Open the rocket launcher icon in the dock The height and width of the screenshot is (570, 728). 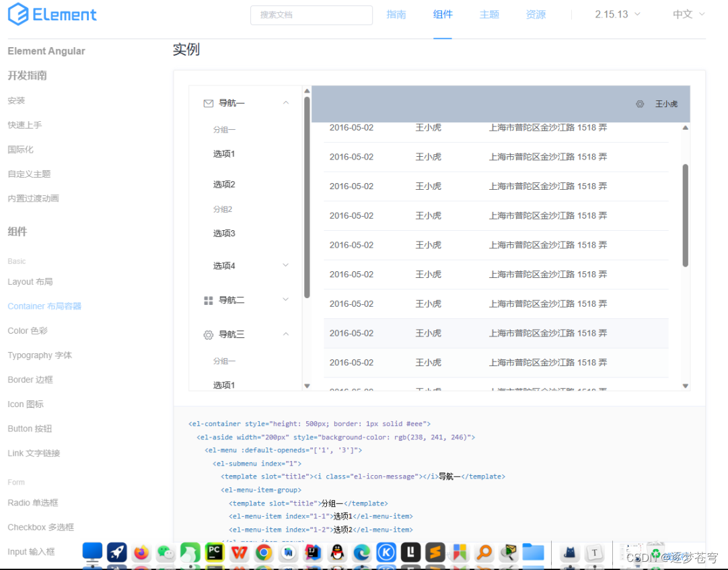tap(116, 553)
